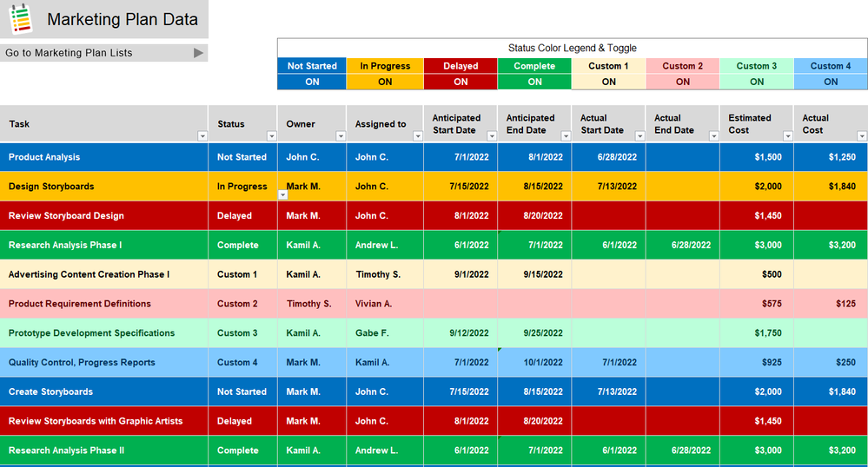Image resolution: width=868 pixels, height=467 pixels.
Task: Select Advertising Content Creation Phase I cell
Action: 104,274
